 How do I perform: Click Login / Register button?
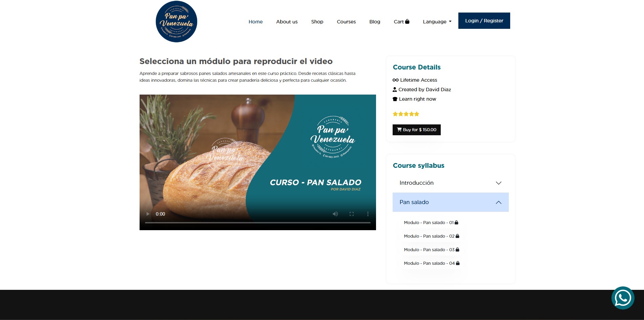click(484, 21)
